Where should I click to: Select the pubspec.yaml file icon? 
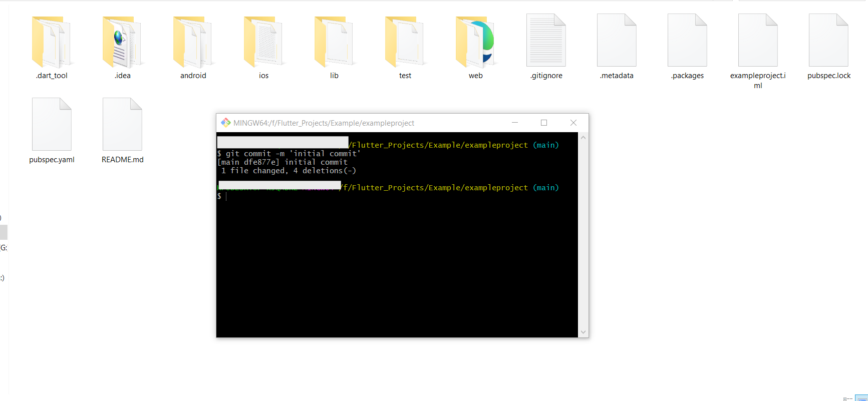pos(52,124)
